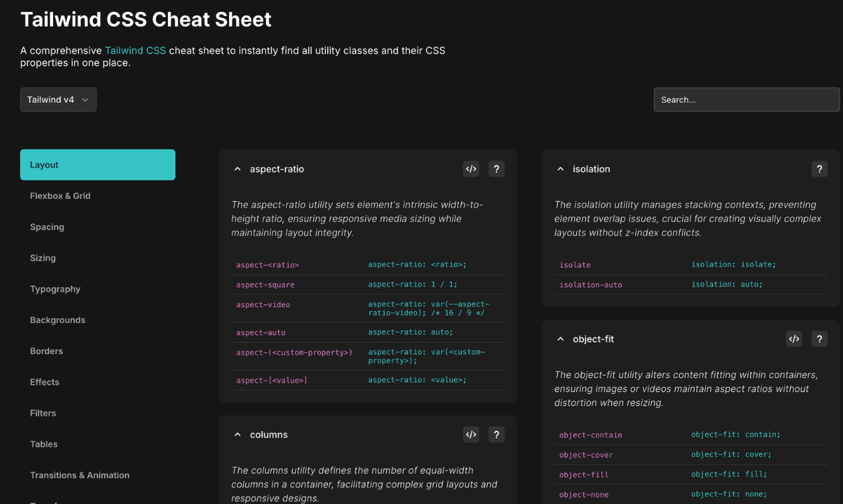
Task: Open the help icon on the columns card
Action: (x=496, y=434)
